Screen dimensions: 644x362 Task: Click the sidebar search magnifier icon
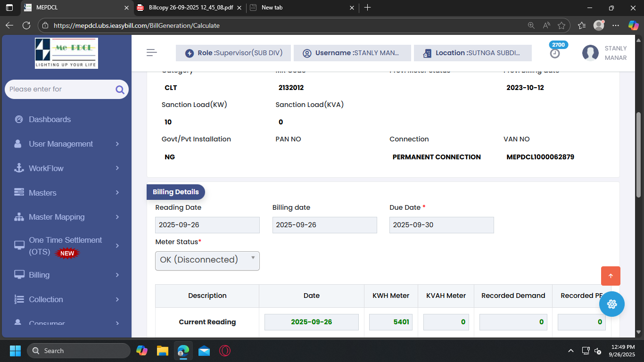pos(120,90)
